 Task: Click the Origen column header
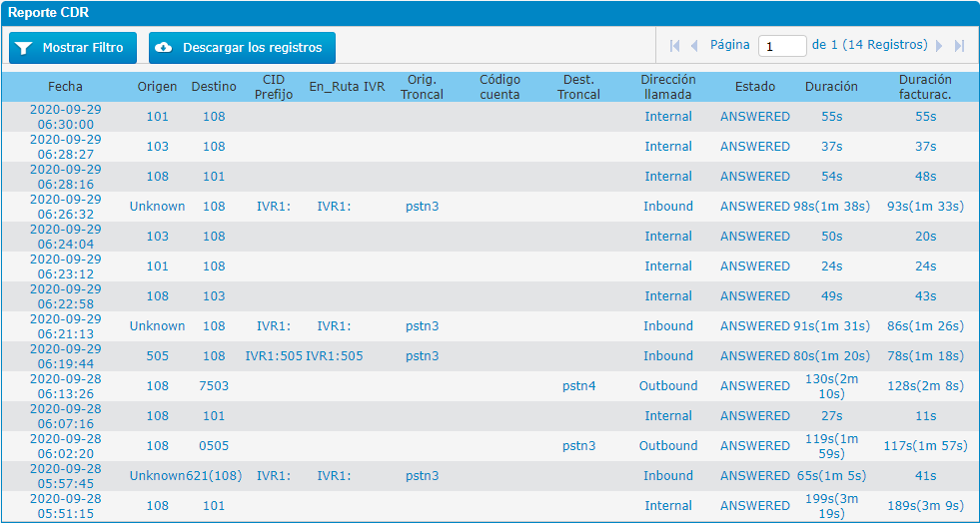(157, 87)
